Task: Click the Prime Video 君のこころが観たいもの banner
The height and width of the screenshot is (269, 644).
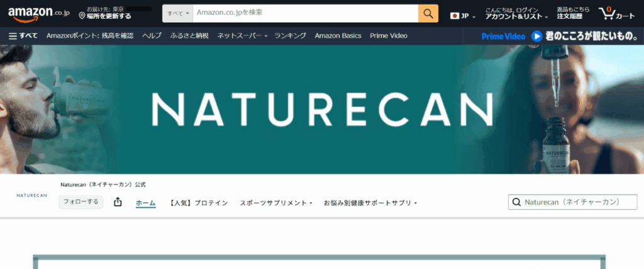Action: [x=553, y=36]
